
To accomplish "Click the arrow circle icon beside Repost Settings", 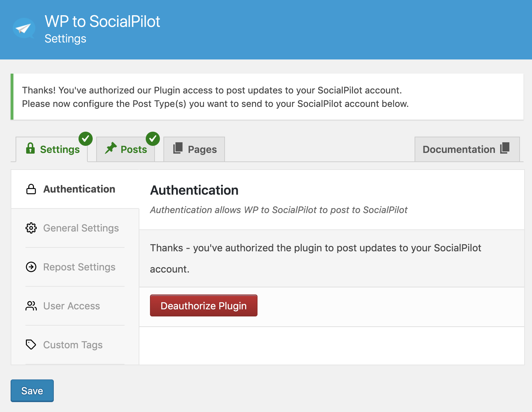I will [x=31, y=267].
